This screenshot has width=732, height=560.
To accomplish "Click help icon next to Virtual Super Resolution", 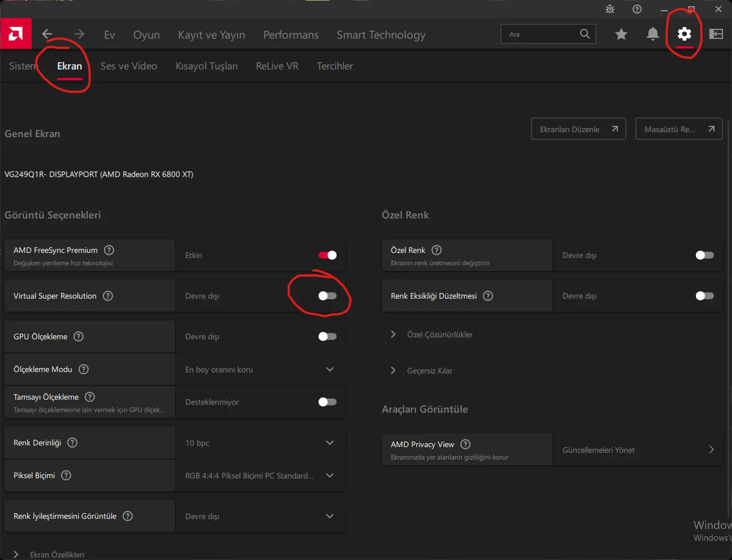I will click(108, 296).
